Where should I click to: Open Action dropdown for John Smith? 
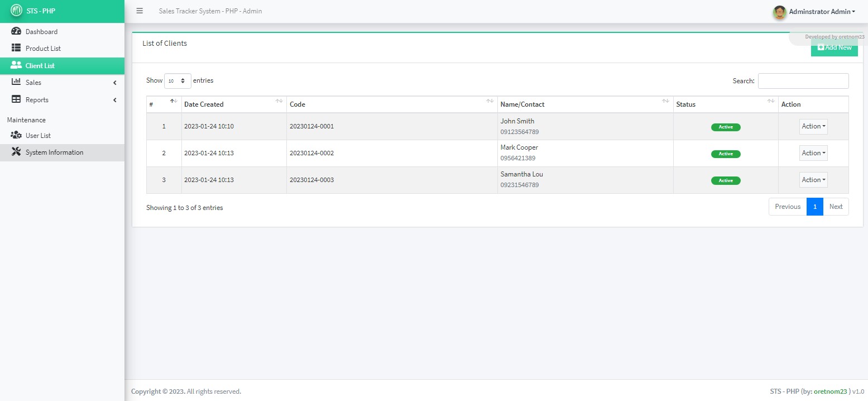click(x=813, y=126)
